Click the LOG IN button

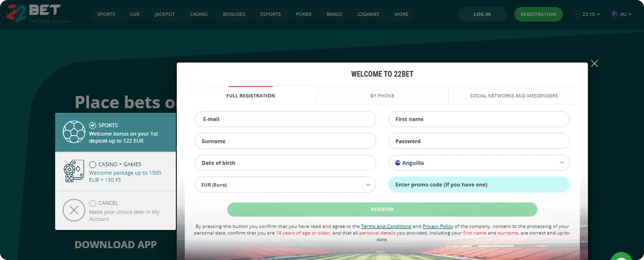(x=482, y=14)
